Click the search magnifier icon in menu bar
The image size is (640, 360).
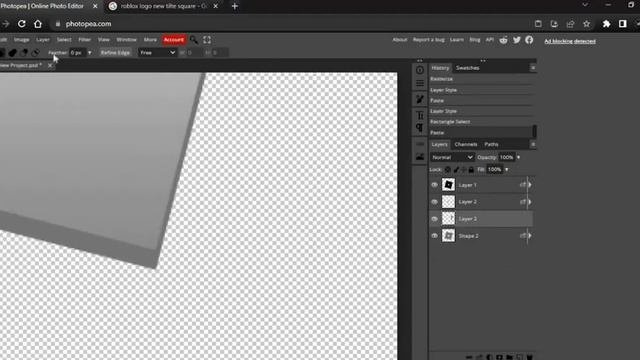[194, 40]
